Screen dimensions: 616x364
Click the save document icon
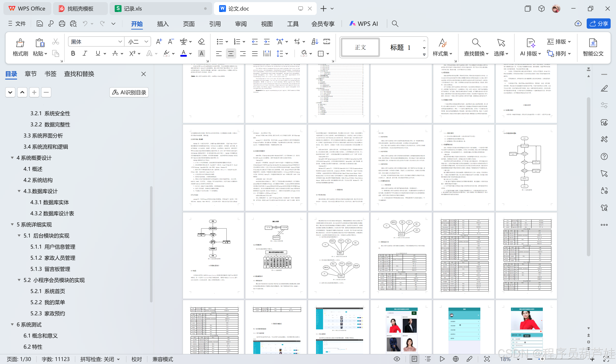pos(40,24)
